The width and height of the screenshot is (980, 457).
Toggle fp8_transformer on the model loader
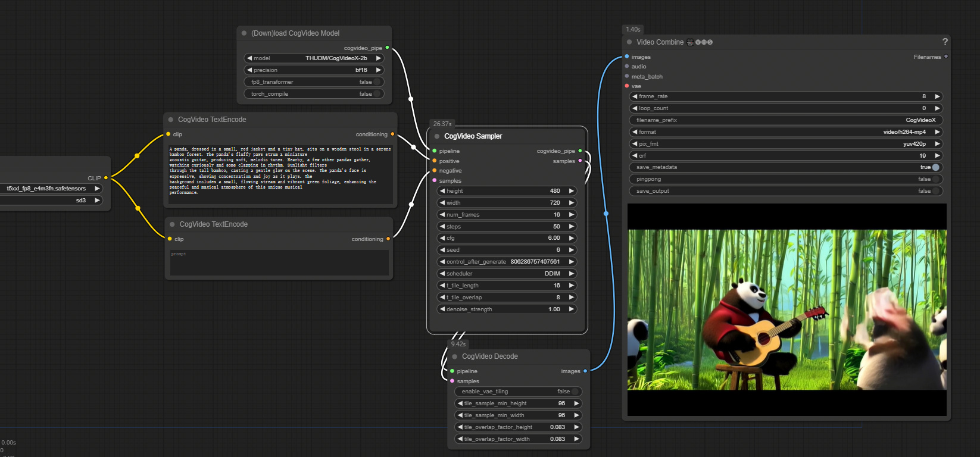pyautogui.click(x=314, y=82)
